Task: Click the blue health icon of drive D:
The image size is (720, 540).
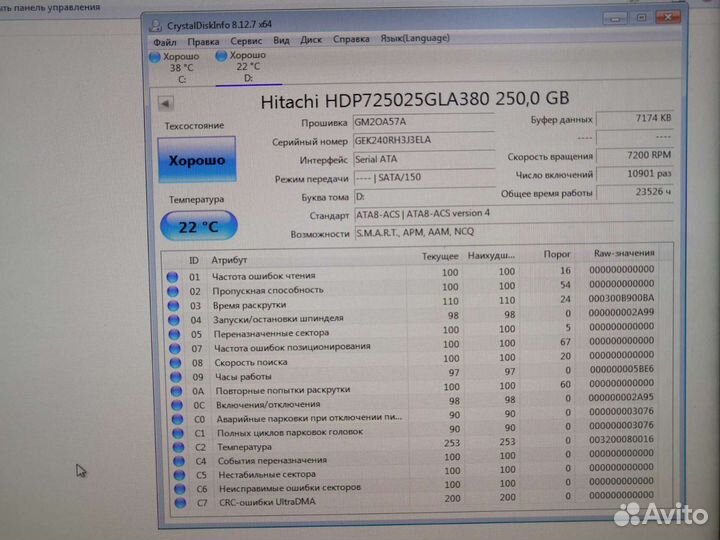Action: tap(221, 56)
